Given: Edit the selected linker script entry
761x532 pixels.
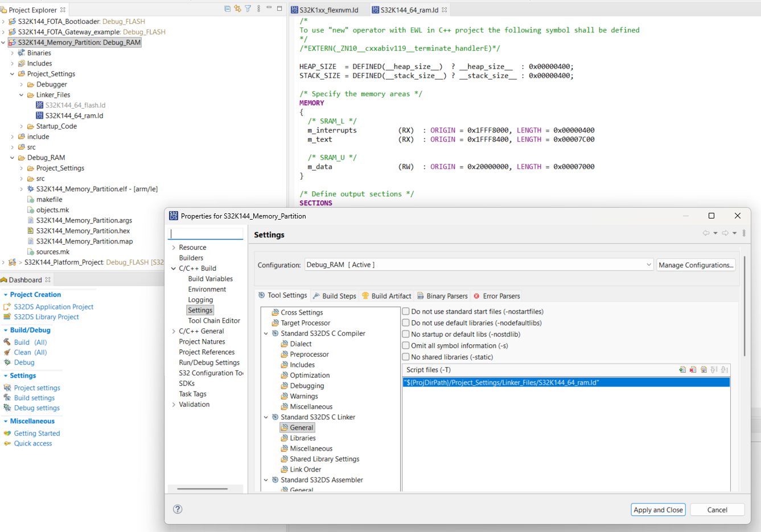Looking at the screenshot, I should coord(704,370).
